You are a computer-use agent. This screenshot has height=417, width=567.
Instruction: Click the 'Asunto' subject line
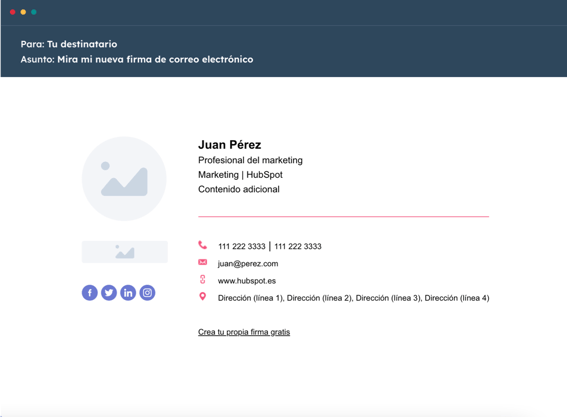click(x=137, y=59)
